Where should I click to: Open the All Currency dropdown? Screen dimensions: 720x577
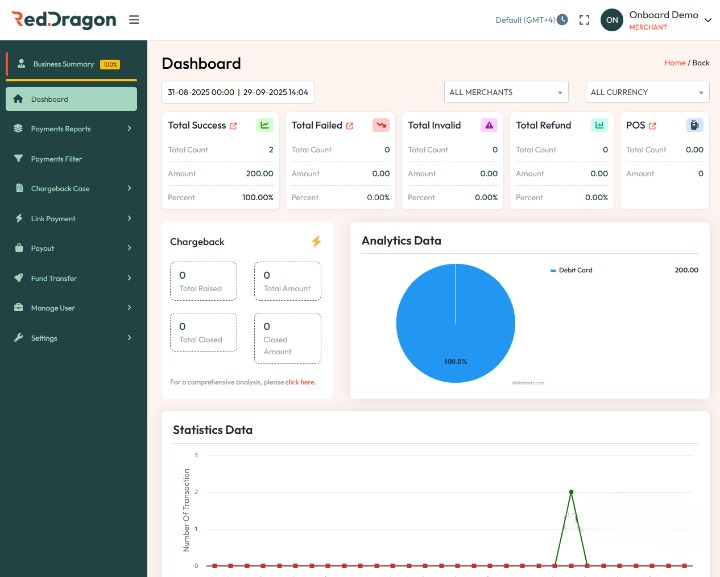(647, 92)
